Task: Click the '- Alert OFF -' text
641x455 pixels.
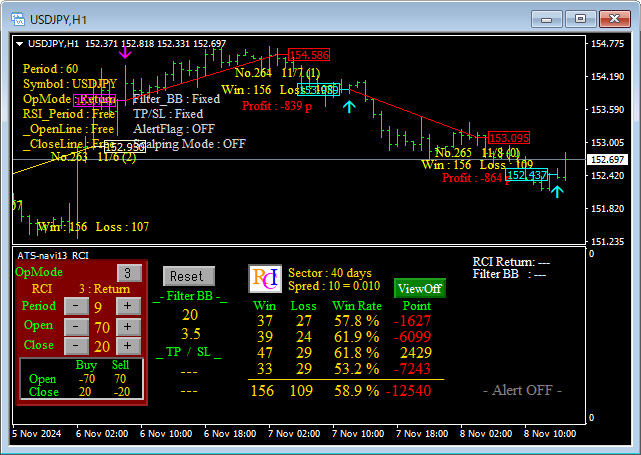Action: [522, 390]
